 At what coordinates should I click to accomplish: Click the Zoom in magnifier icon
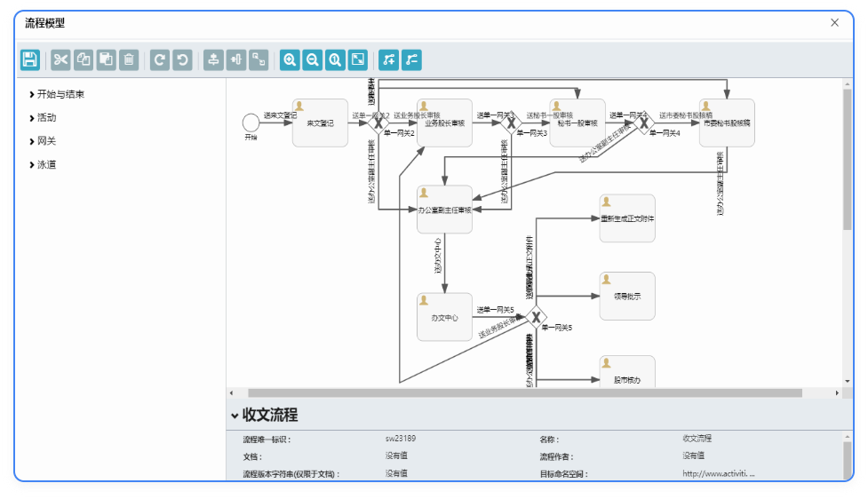click(290, 59)
